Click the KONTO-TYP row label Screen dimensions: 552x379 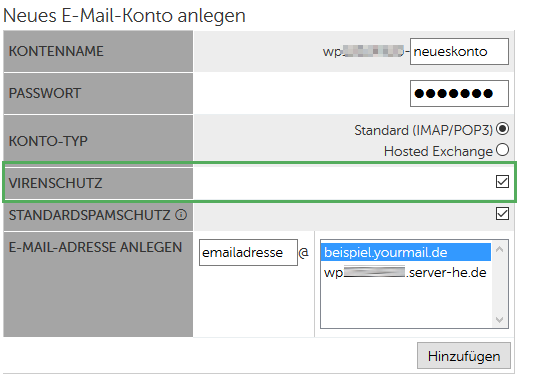pos(48,141)
